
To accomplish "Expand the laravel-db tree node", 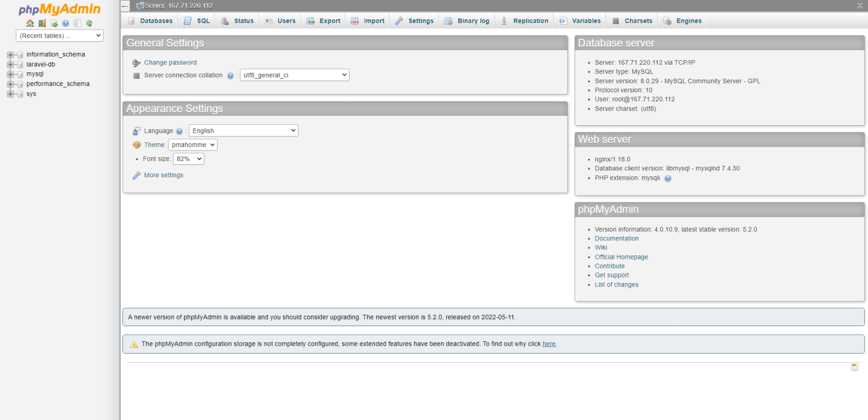I will [10, 65].
